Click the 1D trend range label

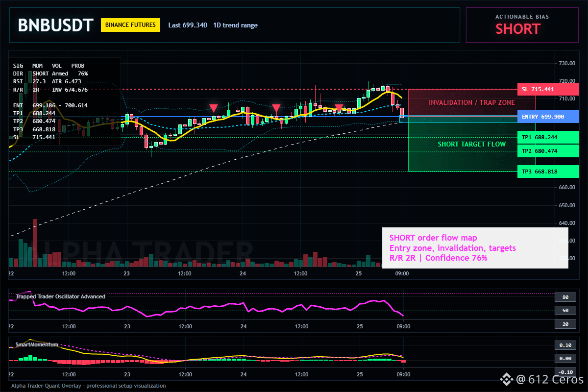pos(235,25)
